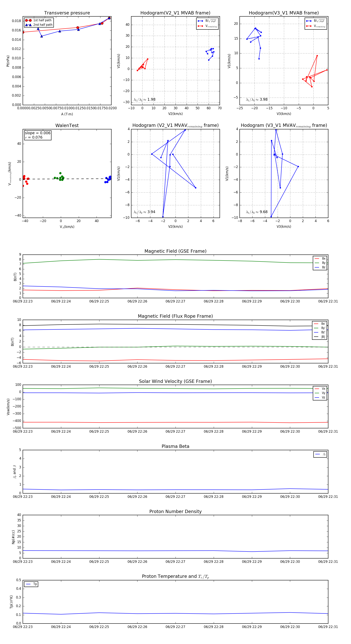
Task: Select the Bz' legend entry
Action: point(320,332)
